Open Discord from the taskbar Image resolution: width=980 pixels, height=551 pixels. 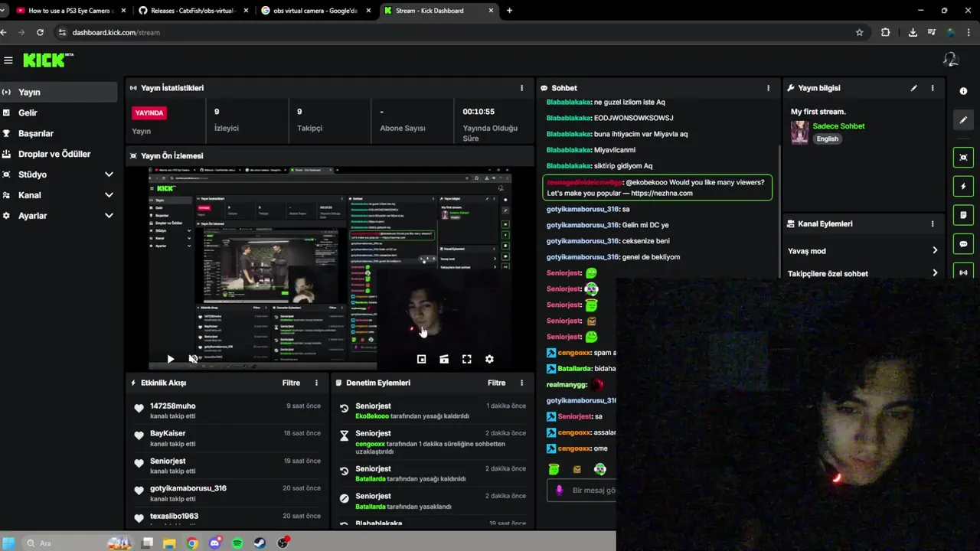(x=215, y=543)
